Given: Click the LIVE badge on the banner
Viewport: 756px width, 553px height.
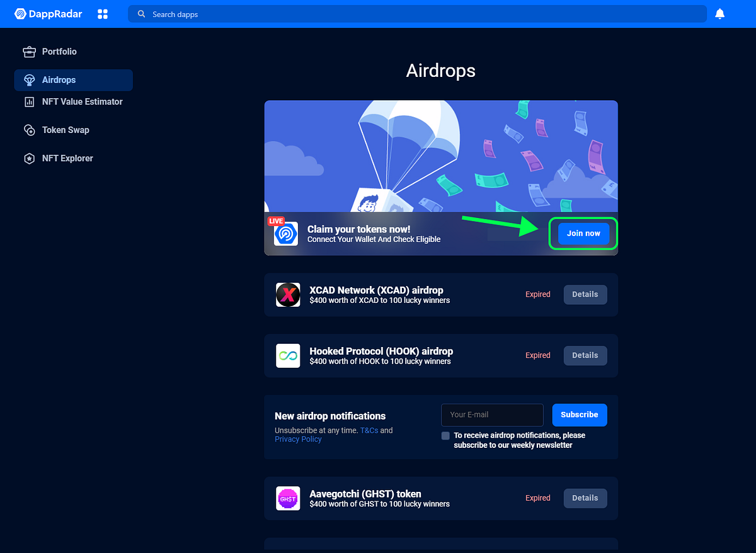Looking at the screenshot, I should [x=276, y=221].
